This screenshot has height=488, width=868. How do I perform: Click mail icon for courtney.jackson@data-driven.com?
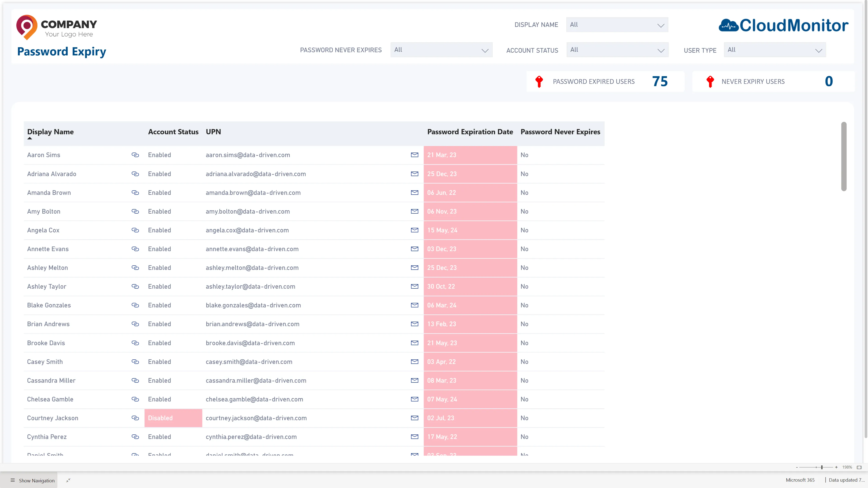tap(414, 418)
